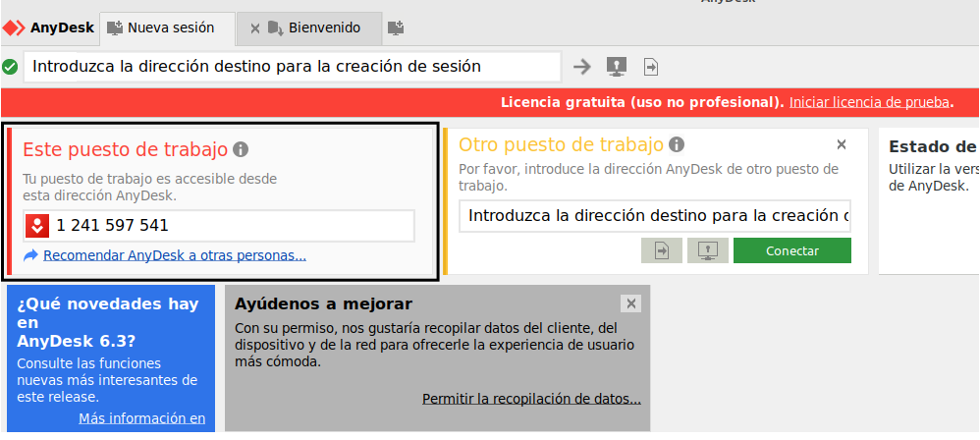Click the file transfer button left of Conectar
Screen dimensions: 980x440
(x=662, y=250)
